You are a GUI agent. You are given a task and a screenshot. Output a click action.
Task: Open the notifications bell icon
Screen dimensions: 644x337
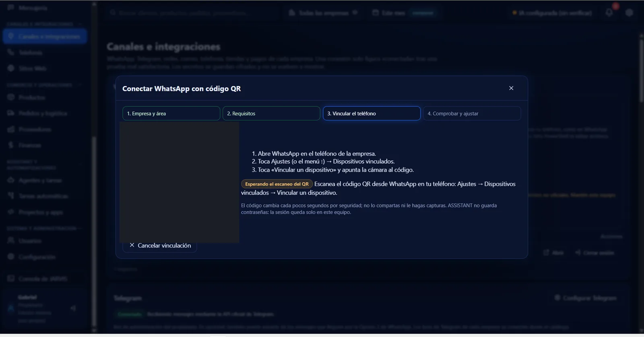(609, 12)
